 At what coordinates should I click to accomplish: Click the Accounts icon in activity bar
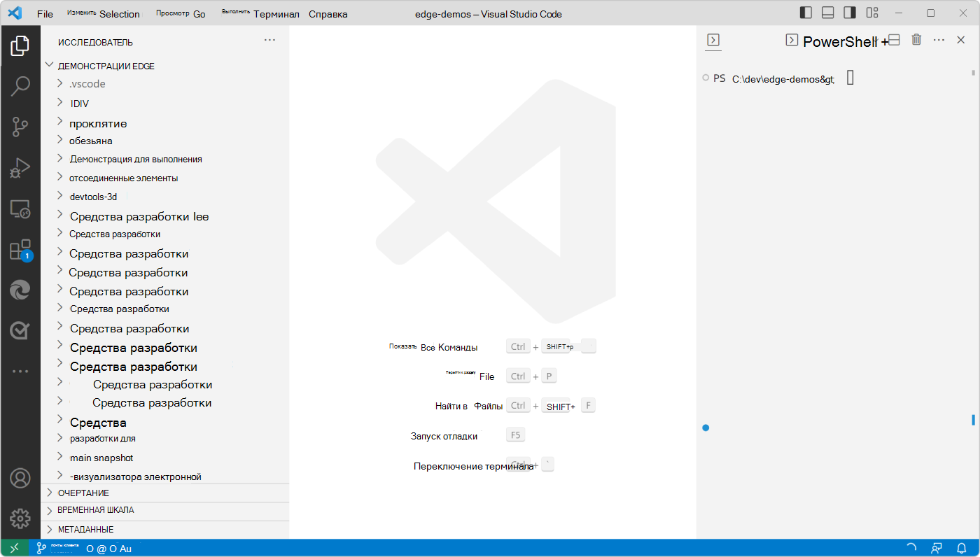20,478
